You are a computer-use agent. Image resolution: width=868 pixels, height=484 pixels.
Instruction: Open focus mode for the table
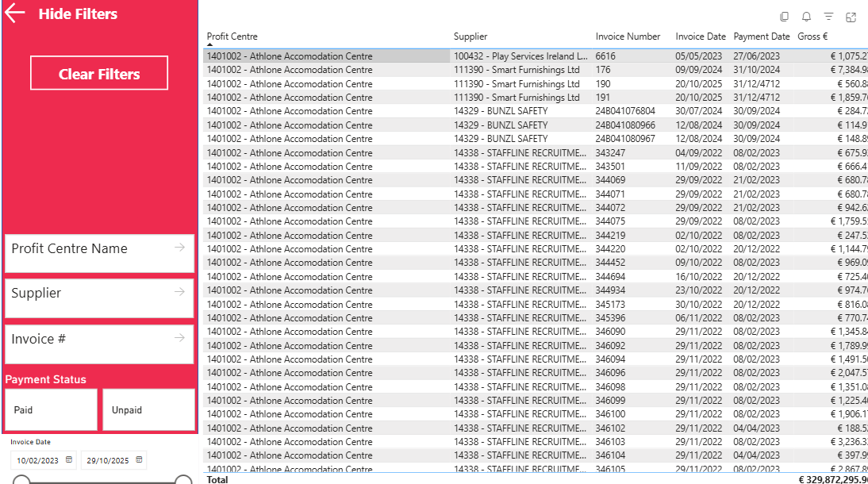click(x=851, y=17)
